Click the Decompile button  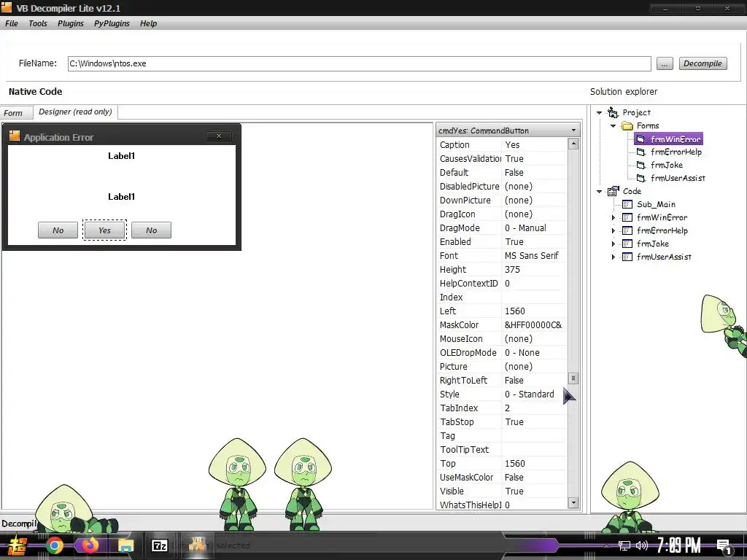[x=703, y=63]
